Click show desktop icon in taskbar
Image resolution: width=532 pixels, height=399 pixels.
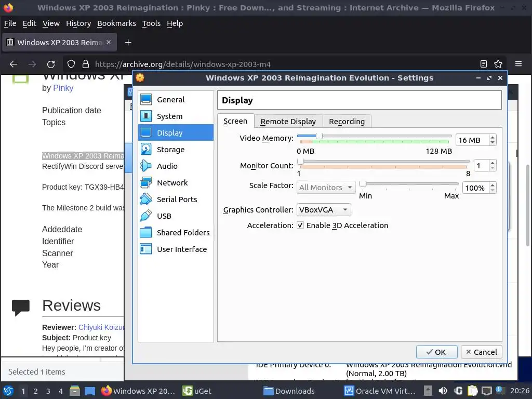coord(90,391)
